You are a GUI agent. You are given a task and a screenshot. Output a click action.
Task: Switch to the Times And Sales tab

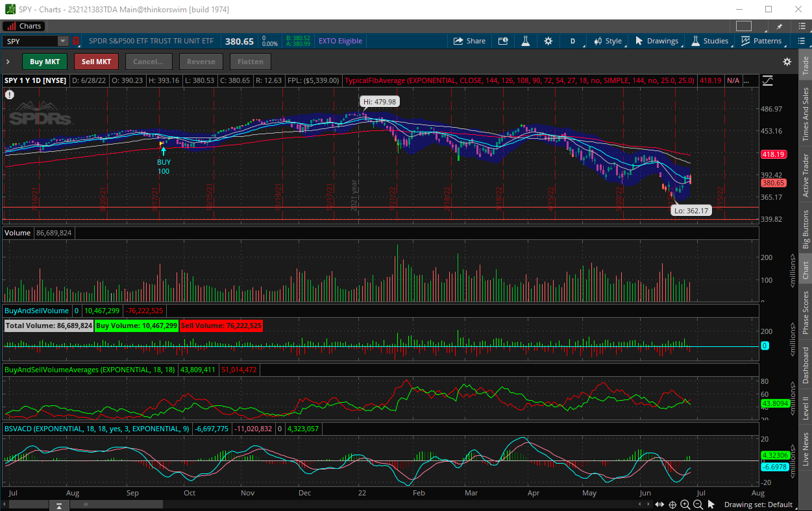click(x=806, y=114)
